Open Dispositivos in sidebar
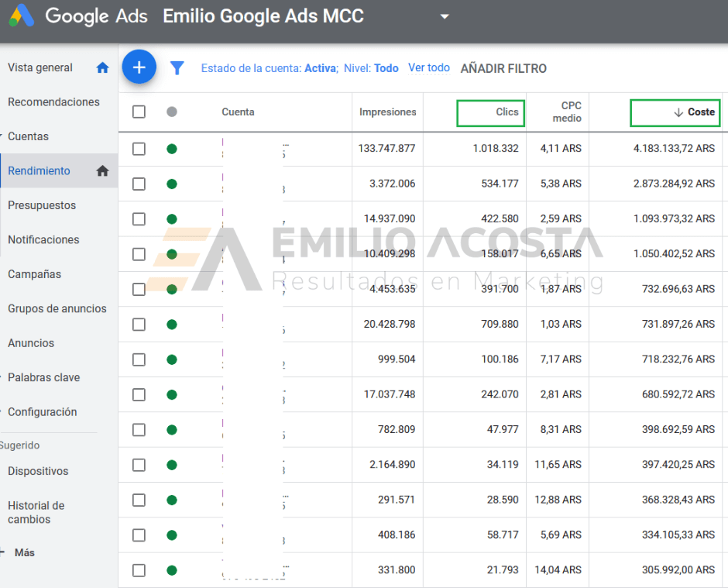 coord(38,471)
